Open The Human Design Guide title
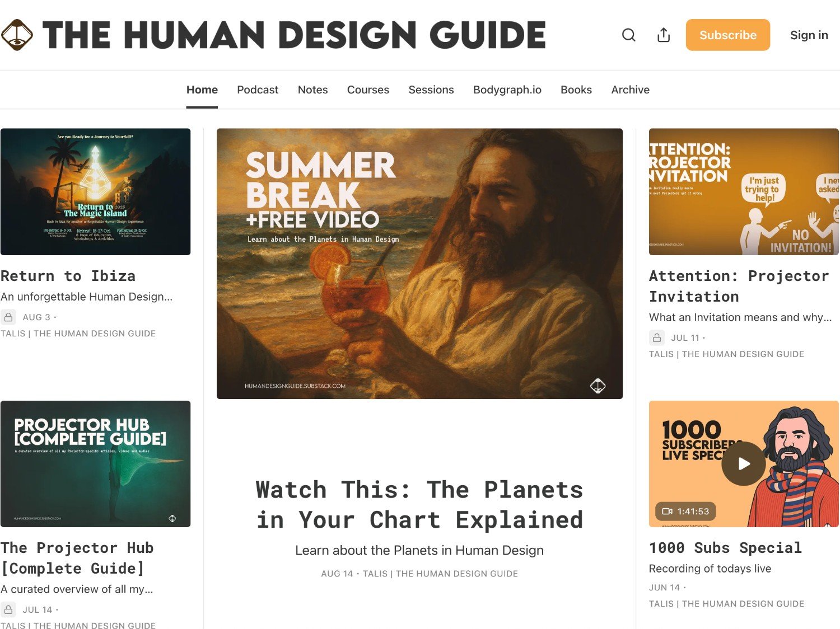 click(294, 35)
